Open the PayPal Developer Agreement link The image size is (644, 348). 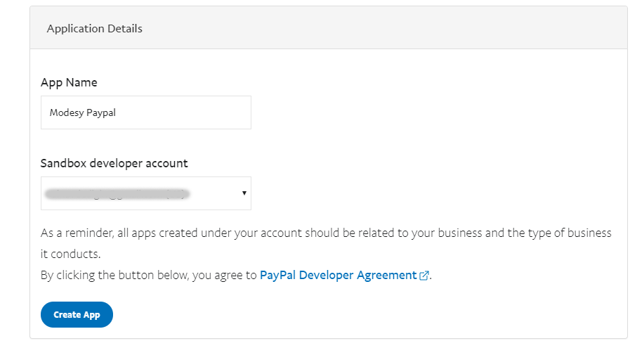(339, 276)
